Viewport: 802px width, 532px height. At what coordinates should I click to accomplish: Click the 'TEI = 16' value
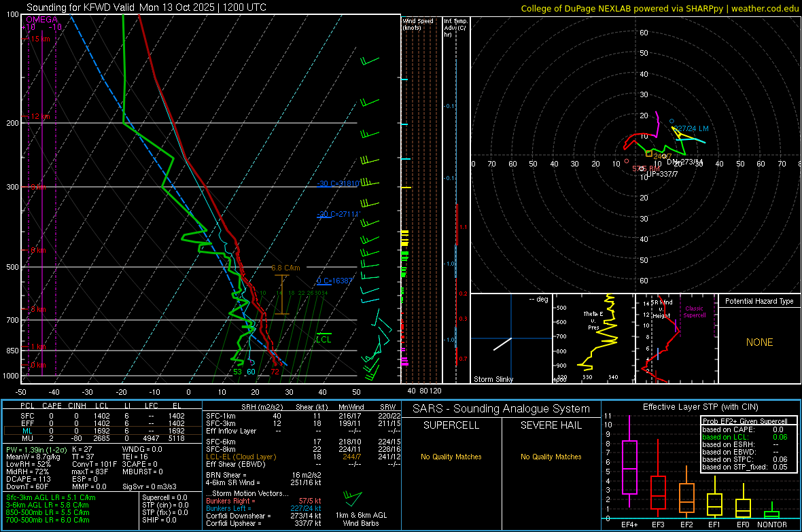135,457
